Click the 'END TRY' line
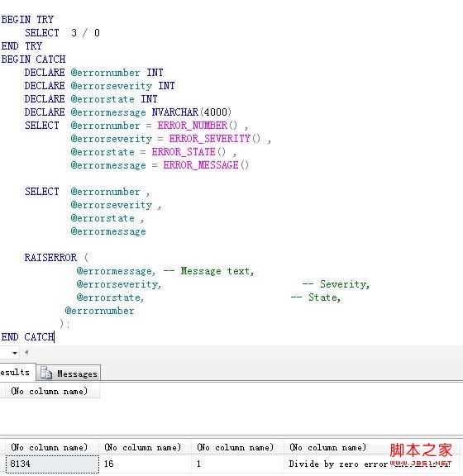Screen dimensions: 463x476 coord(21,45)
